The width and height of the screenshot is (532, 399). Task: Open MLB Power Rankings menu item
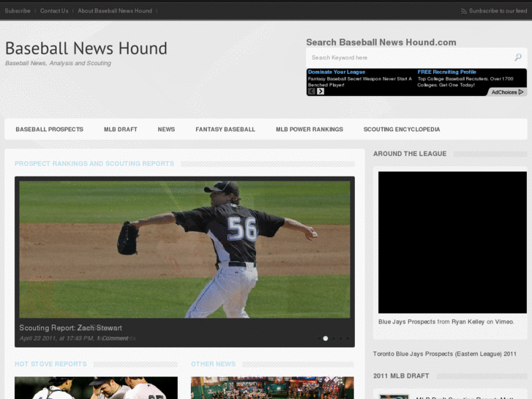tap(310, 130)
